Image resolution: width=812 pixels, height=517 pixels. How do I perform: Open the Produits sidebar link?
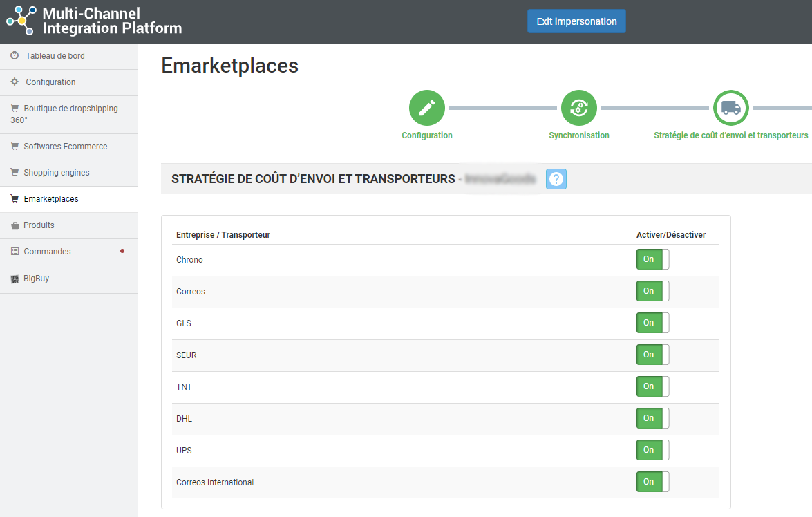click(39, 225)
